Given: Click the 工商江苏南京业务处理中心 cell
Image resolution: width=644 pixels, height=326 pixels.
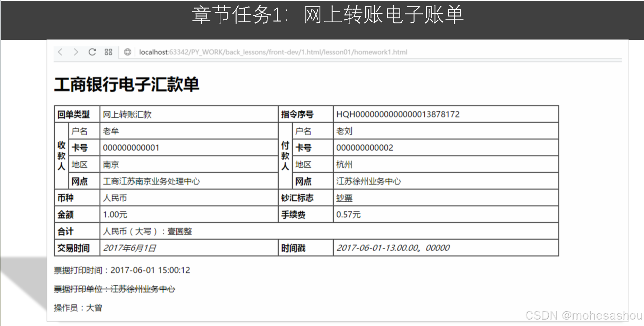Looking at the screenshot, I should 189,181.
